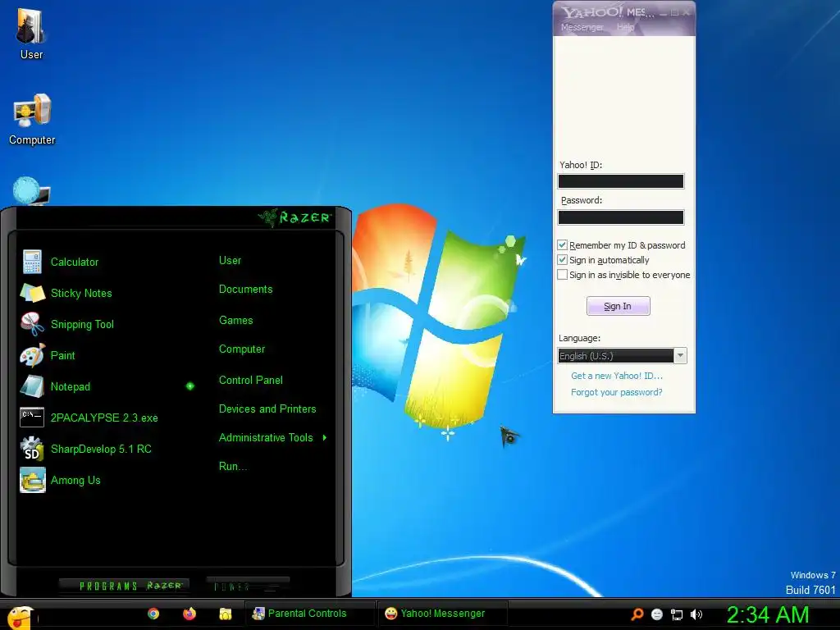The image size is (840, 630).
Task: Switch to Yahoo! Messenger taskbar button
Action: click(442, 614)
